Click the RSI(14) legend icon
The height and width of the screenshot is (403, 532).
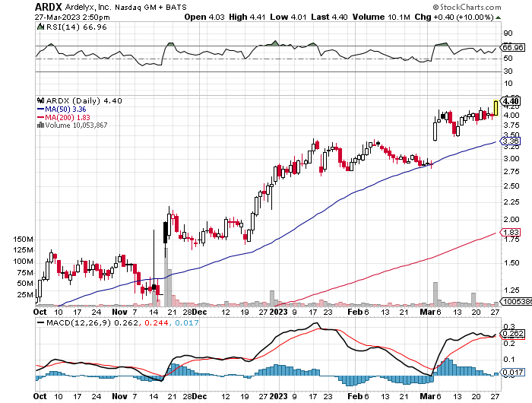pos(40,27)
